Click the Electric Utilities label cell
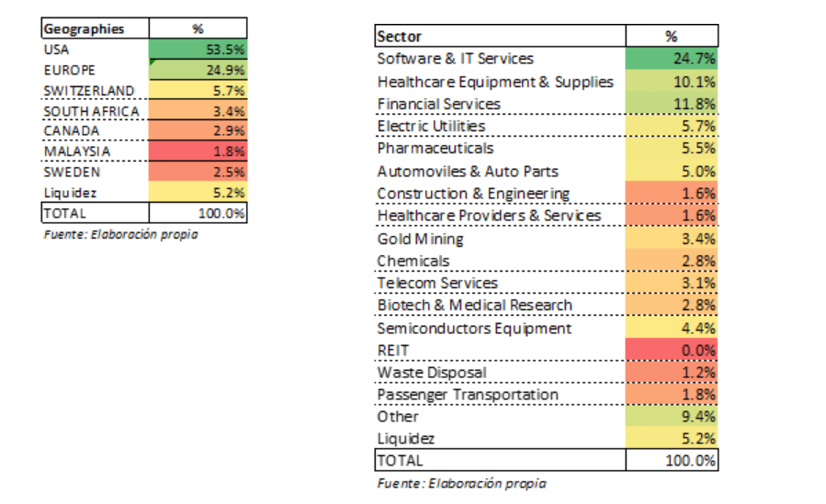The height and width of the screenshot is (504, 826). pyautogui.click(x=501, y=126)
